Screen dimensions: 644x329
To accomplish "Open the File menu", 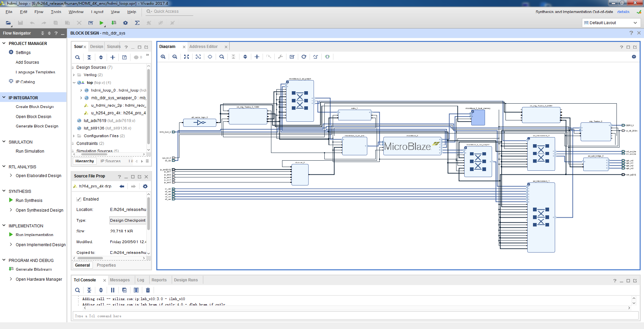I will (x=9, y=12).
